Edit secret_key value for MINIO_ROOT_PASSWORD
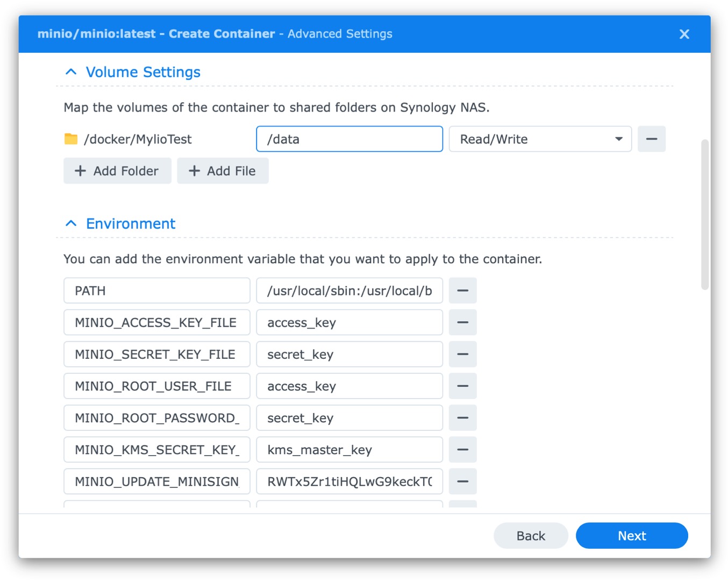728x581 pixels. point(349,417)
